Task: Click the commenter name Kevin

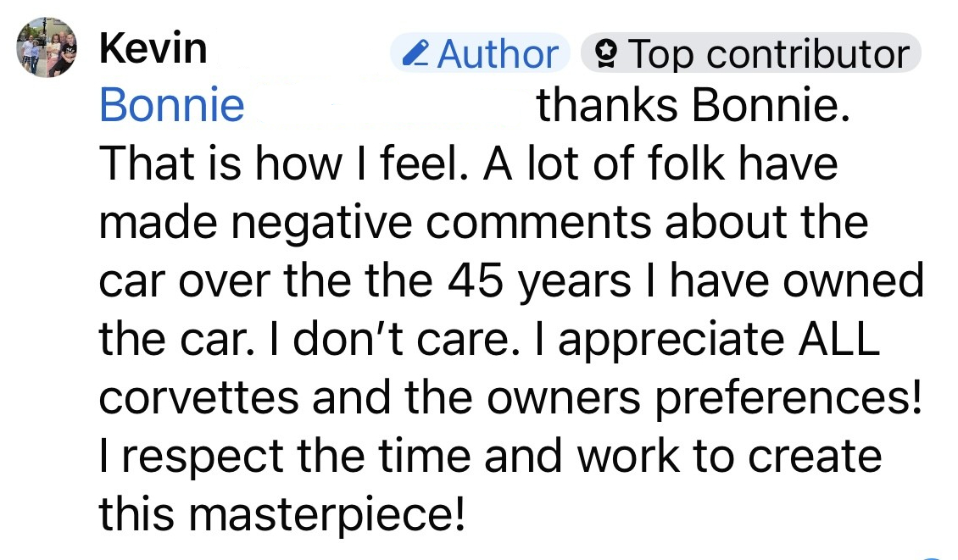Action: [x=153, y=47]
